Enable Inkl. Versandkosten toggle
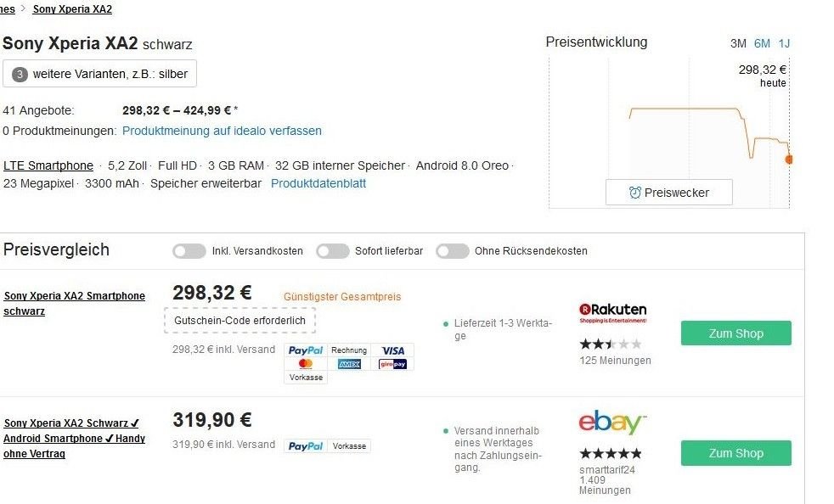Viewport: 834px width, 504px height. (x=189, y=251)
